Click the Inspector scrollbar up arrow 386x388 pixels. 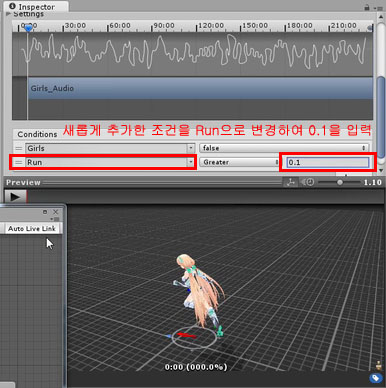(x=381, y=18)
